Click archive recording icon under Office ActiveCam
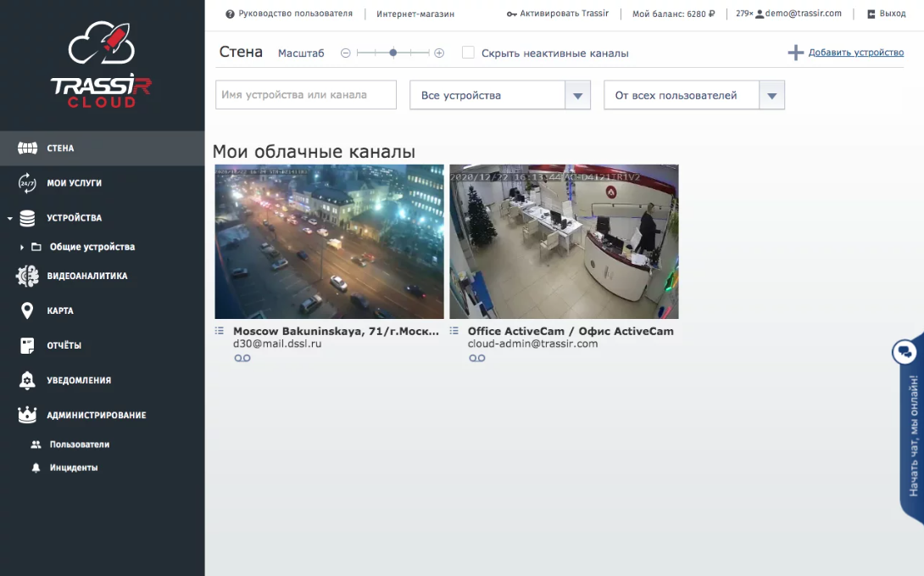The image size is (924, 576). pos(477,358)
